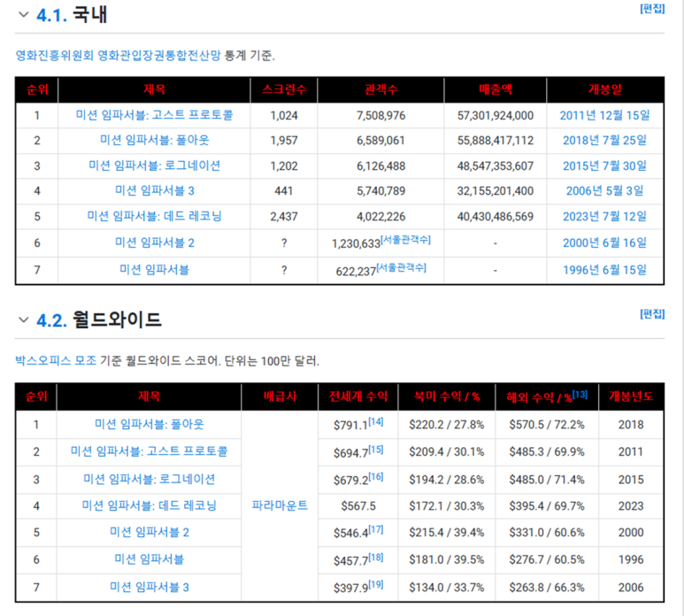Click the 매출액 column header
Screen dimensions: 684x616
click(x=496, y=89)
